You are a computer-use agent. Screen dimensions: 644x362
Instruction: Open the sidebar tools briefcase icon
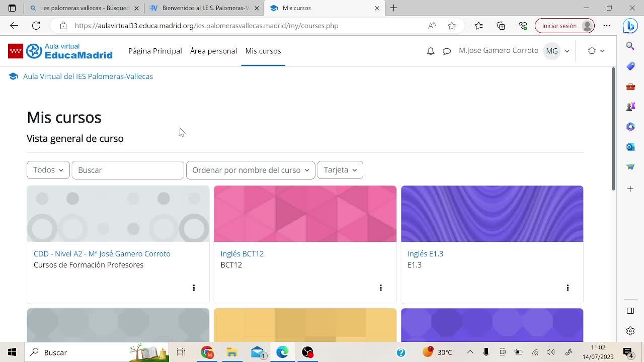coord(630,86)
